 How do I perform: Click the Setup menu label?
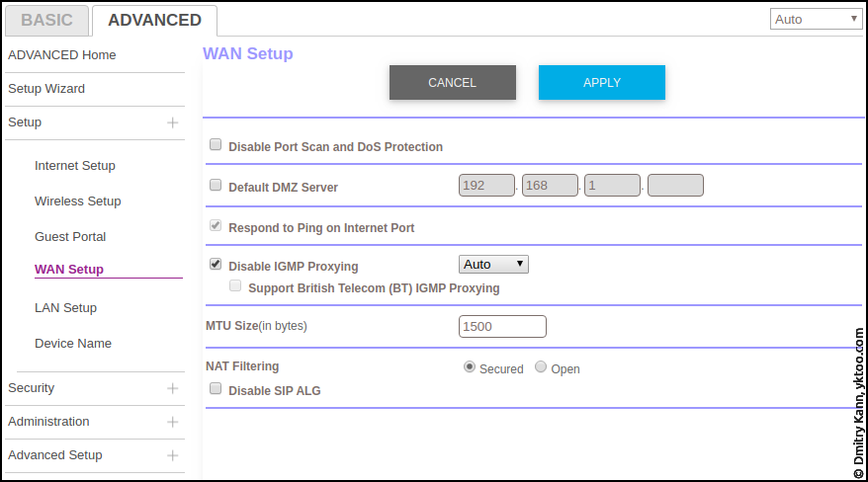click(25, 122)
